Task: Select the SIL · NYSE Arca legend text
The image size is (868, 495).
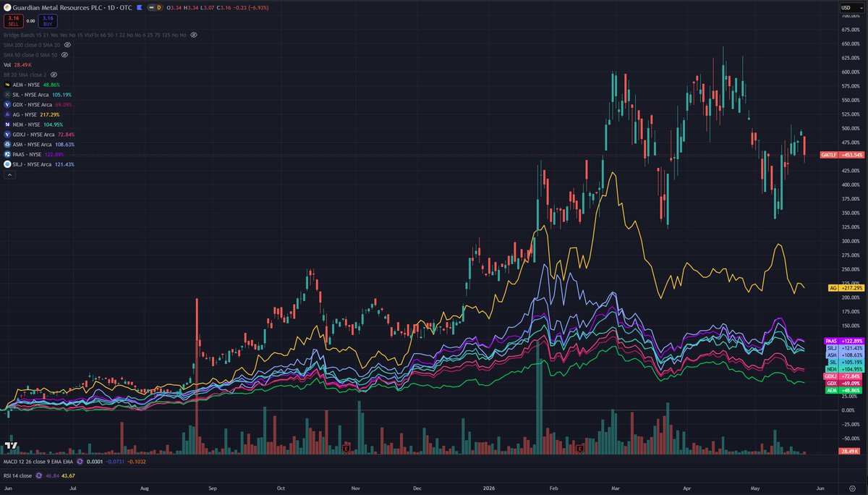Action: click(31, 95)
